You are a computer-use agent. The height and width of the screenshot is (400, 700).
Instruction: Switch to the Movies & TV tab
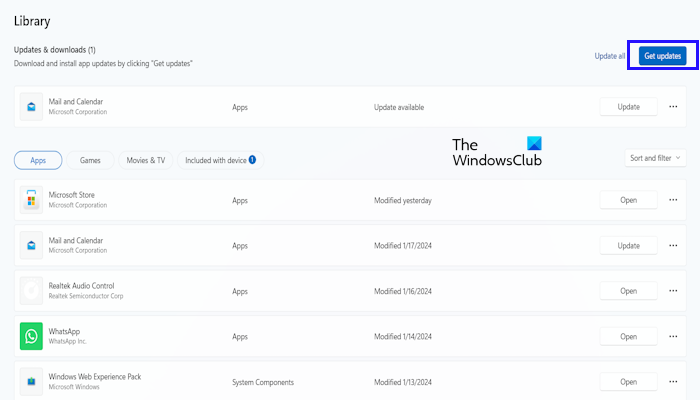(146, 160)
